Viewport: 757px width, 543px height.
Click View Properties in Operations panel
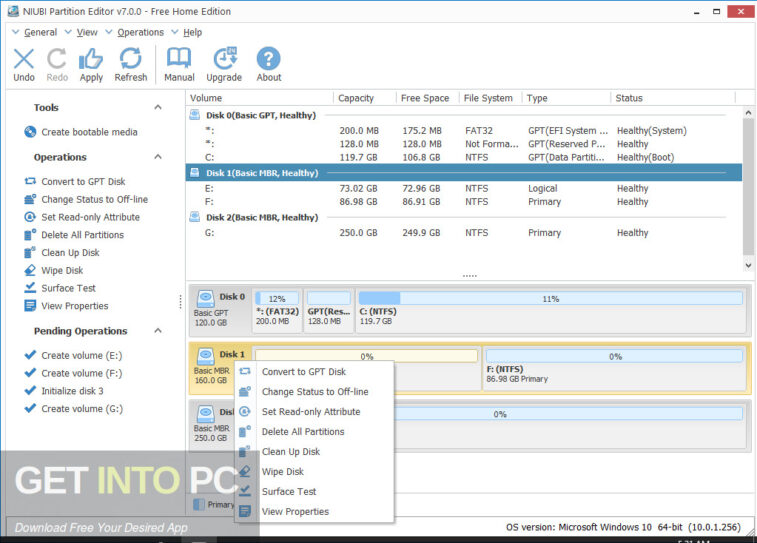point(74,306)
